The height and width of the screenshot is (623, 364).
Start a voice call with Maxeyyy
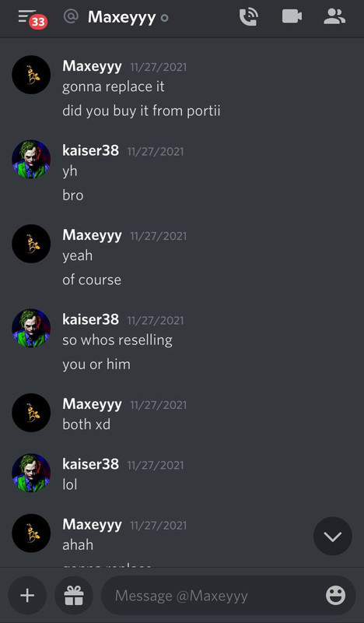pyautogui.click(x=249, y=16)
